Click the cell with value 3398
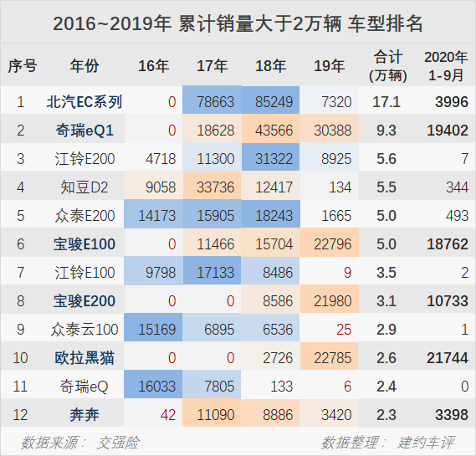The image size is (476, 456). [x=452, y=415]
